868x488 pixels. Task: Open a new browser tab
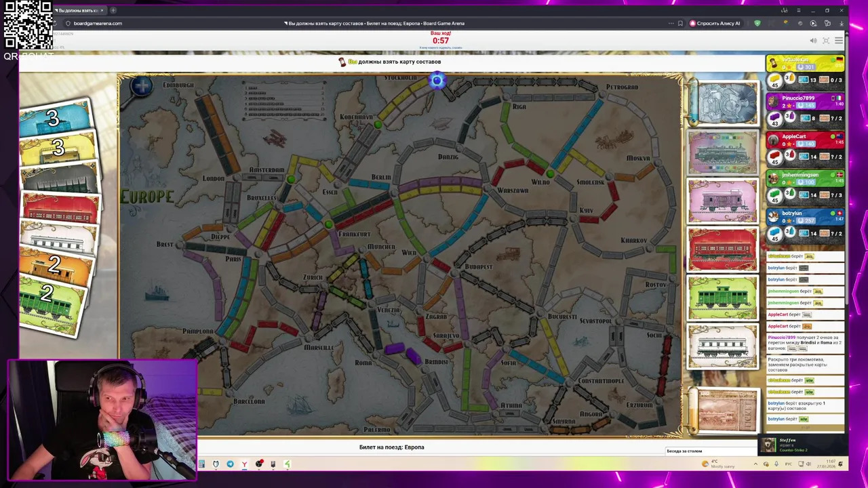tap(113, 10)
